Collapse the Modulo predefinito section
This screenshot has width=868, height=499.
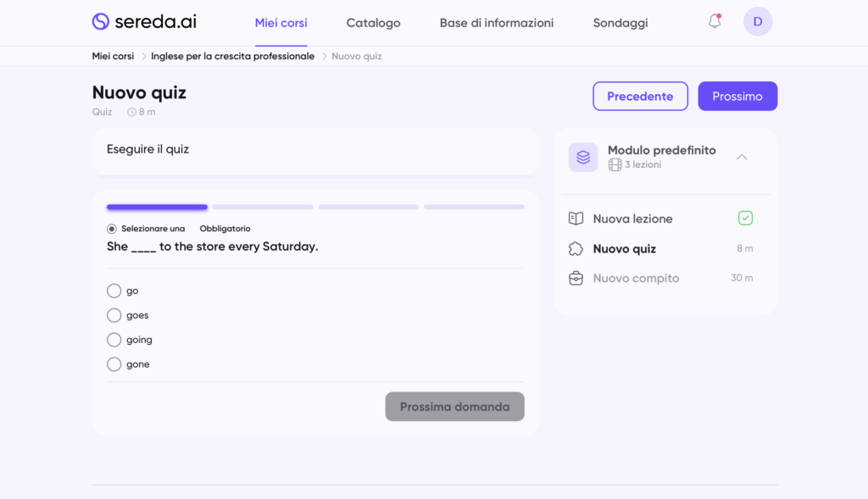tap(742, 157)
